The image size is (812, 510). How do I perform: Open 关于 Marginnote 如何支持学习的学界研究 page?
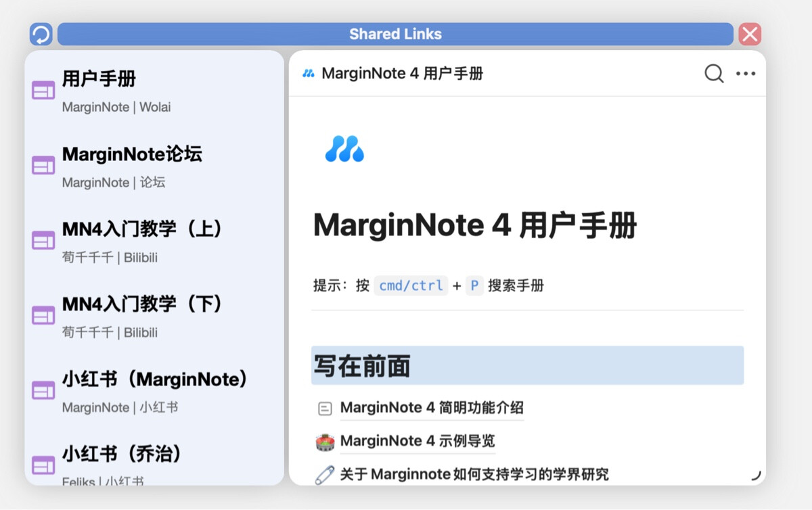coord(474,474)
